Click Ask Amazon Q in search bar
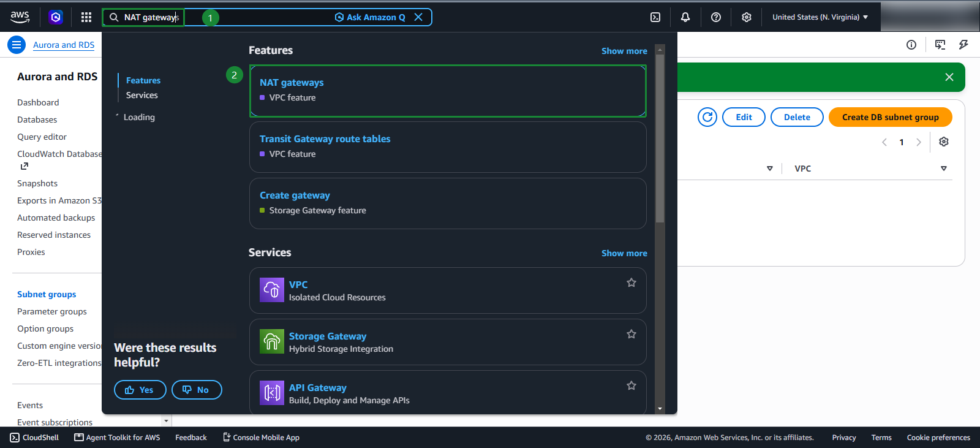 coord(370,17)
